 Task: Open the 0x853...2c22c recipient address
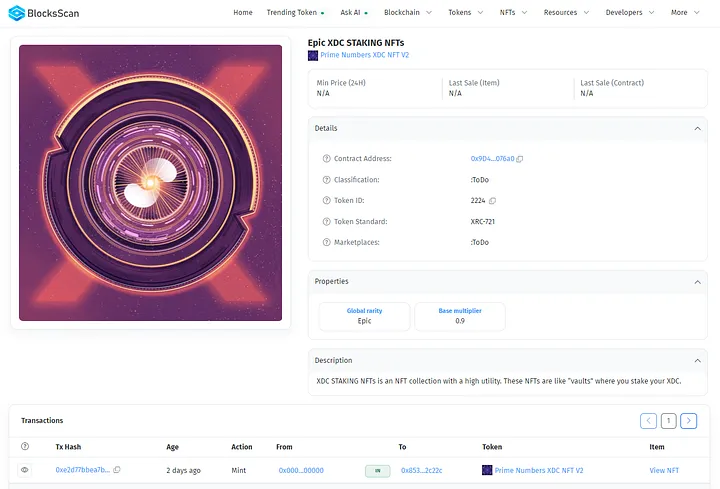coord(423,470)
